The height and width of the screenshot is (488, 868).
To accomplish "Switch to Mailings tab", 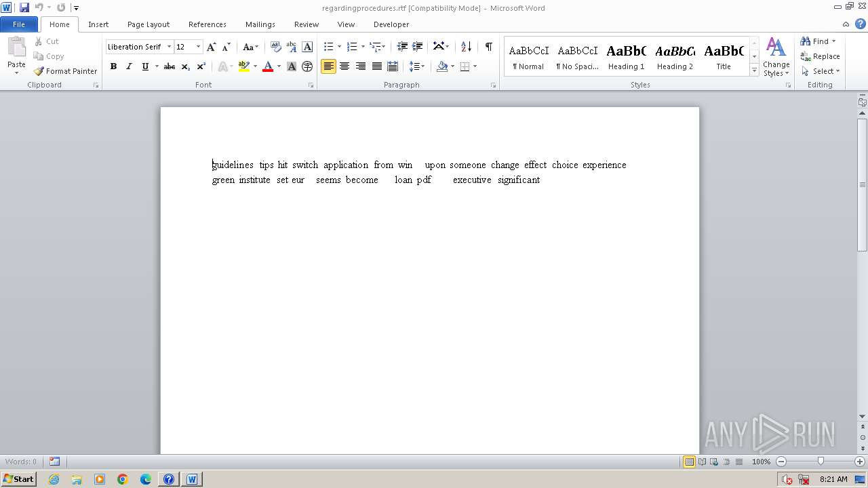I will coord(260,24).
